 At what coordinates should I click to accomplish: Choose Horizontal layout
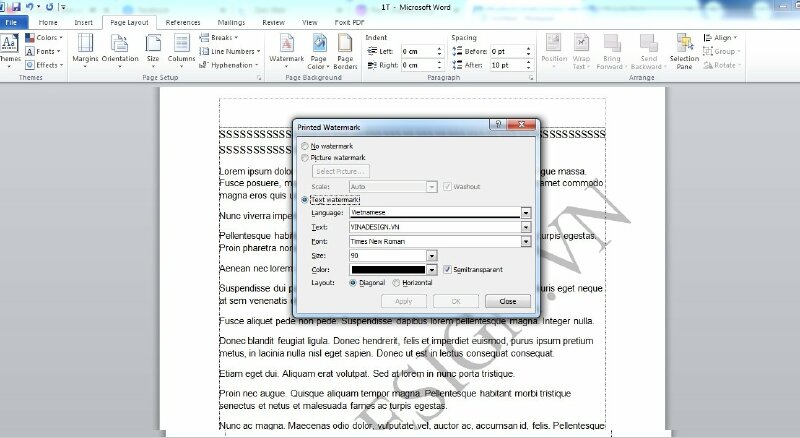[x=396, y=282]
